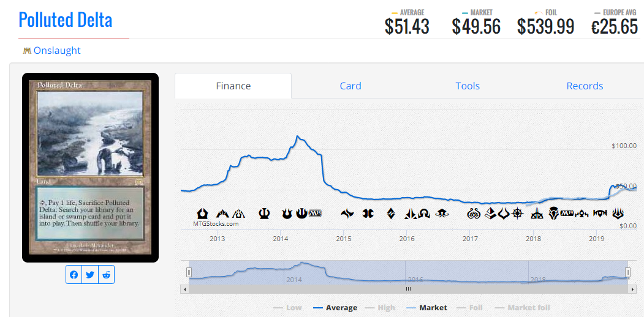Screen dimensions: 644x317
Task: Click the right range selector handle
Action: pos(627,272)
